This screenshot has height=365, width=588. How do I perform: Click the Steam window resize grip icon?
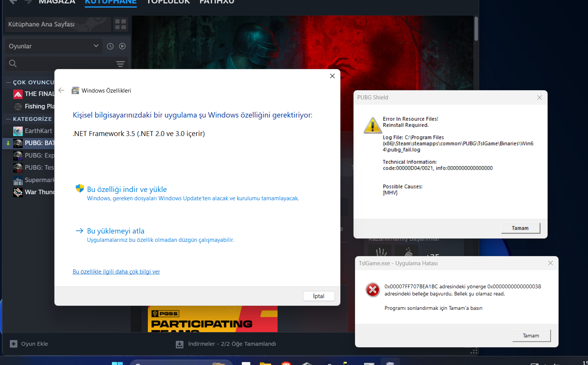click(474, 351)
